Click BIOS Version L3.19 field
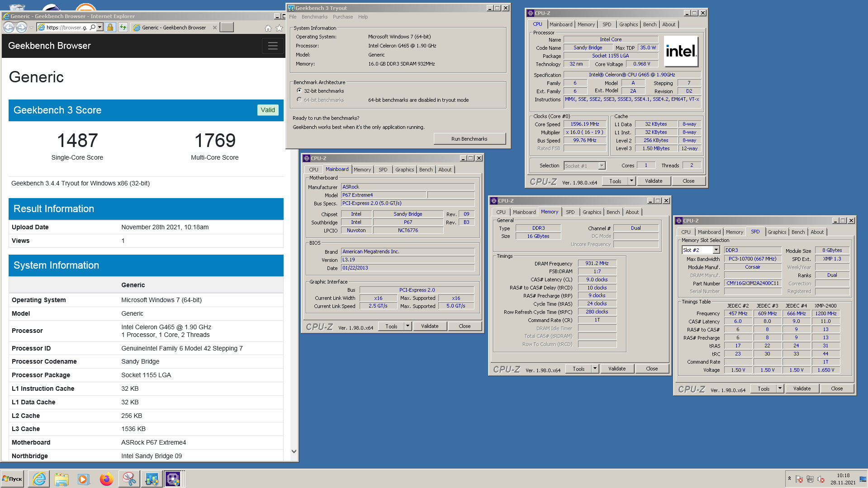This screenshot has height=488, width=868. (x=408, y=260)
